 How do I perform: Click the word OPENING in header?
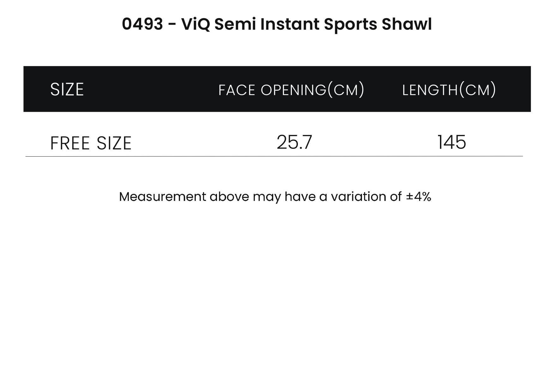(x=293, y=90)
